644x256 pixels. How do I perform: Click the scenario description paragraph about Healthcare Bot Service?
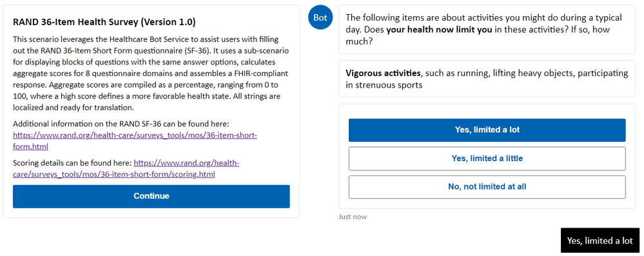coord(150,74)
